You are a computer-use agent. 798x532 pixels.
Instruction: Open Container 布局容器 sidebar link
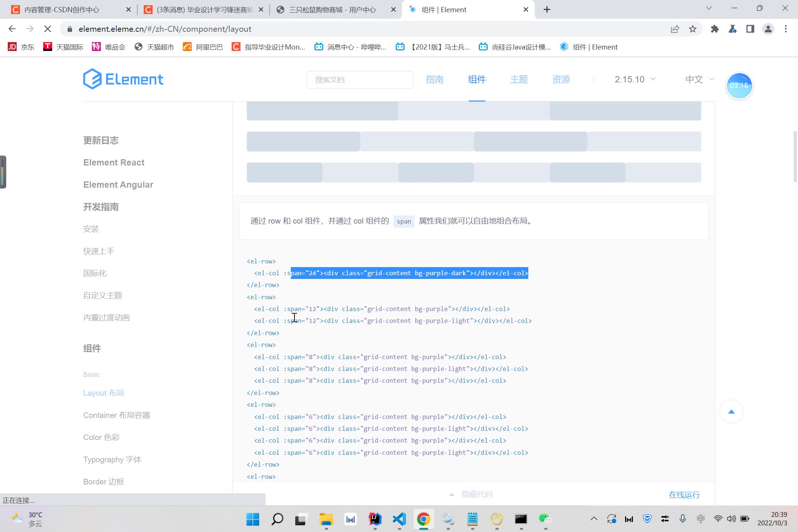point(117,415)
